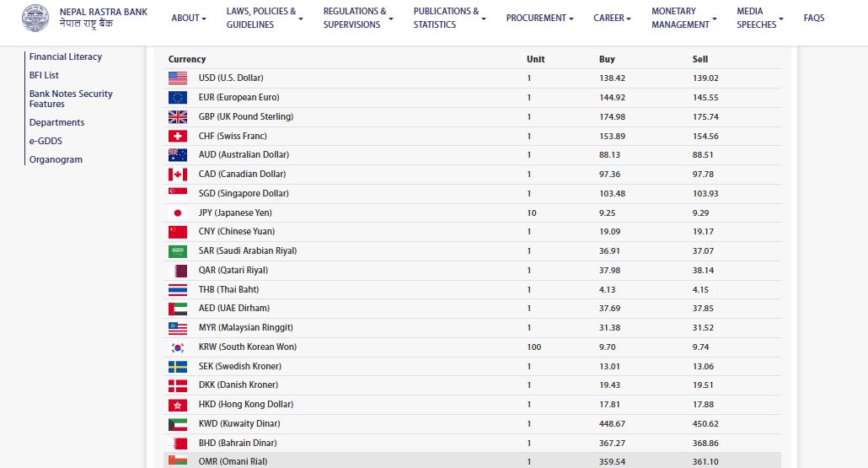Image resolution: width=868 pixels, height=468 pixels.
Task: Click the AUD sell rate 88.51
Action: point(703,155)
